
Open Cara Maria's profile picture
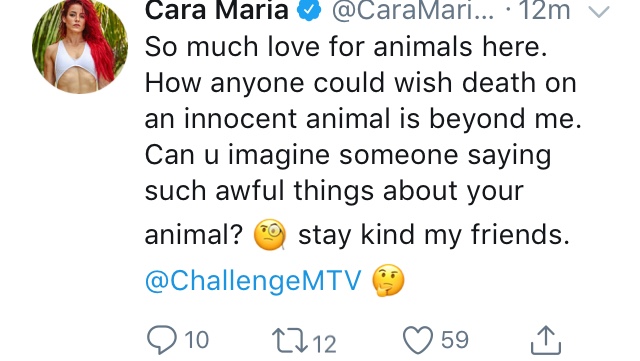click(x=80, y=46)
